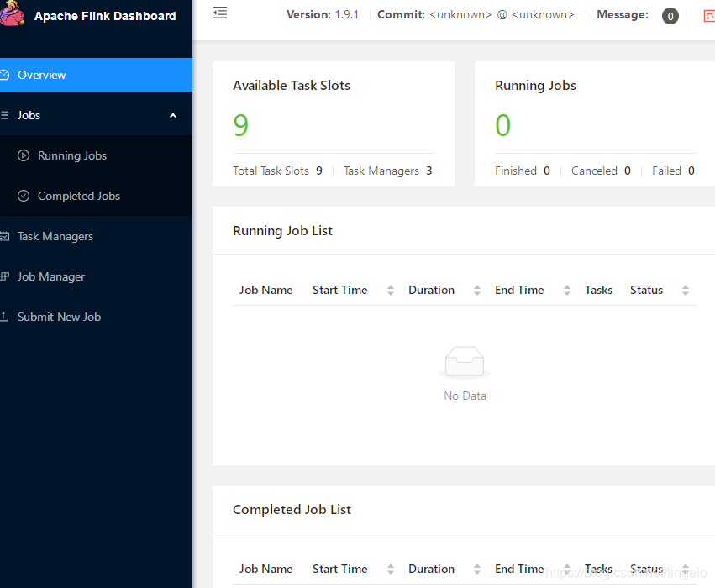Click the red icon beside Message badge
This screenshot has width=715, height=588.
click(709, 17)
